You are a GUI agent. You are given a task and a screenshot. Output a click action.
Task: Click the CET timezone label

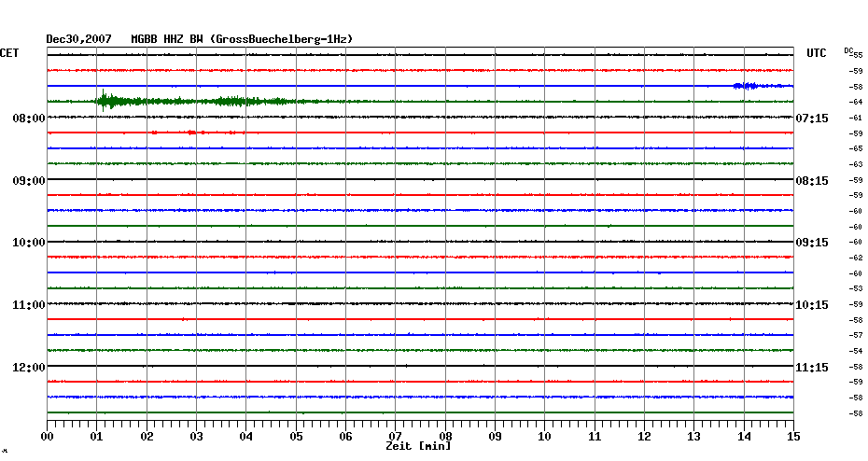coord(9,53)
